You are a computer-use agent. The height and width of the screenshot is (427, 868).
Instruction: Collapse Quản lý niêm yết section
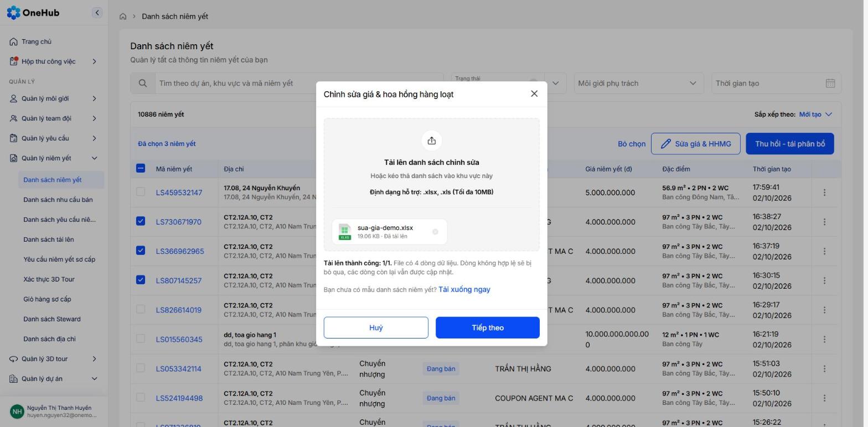pos(54,158)
